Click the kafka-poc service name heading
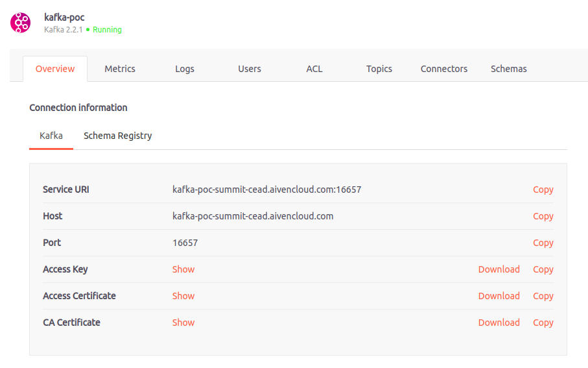The image size is (588, 368). (64, 18)
